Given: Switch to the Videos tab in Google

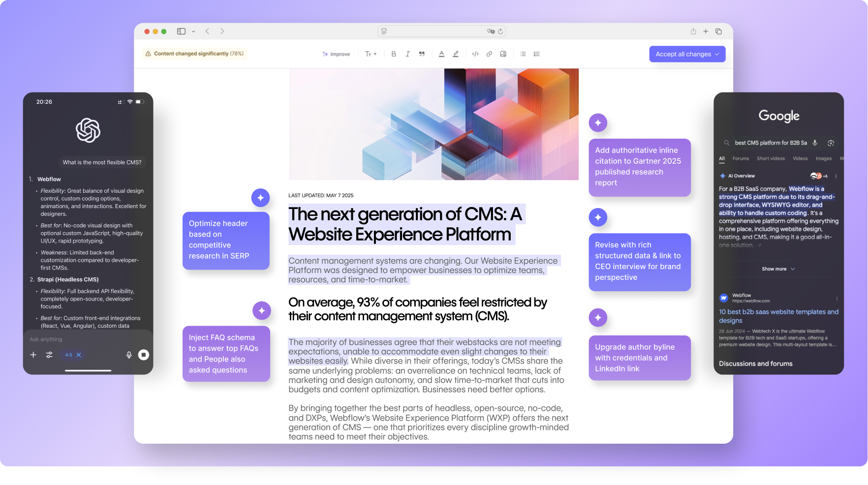Looking at the screenshot, I should [x=800, y=158].
